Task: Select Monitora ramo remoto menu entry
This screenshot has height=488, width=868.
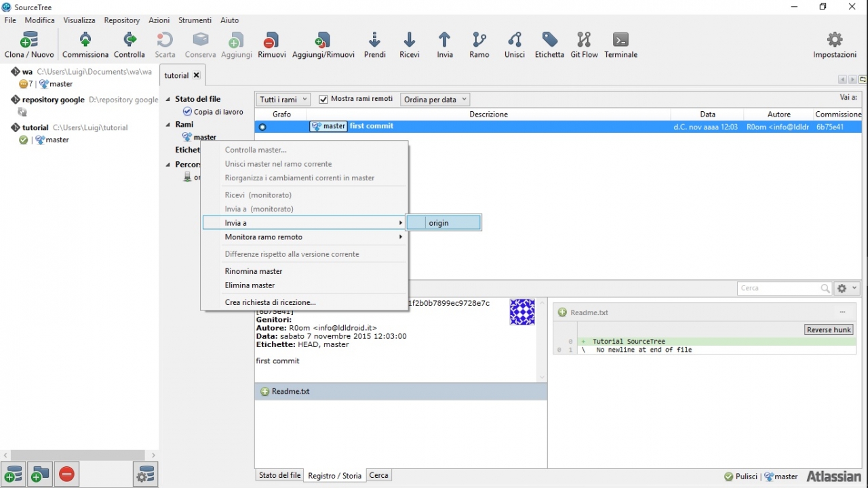Action: click(x=304, y=237)
